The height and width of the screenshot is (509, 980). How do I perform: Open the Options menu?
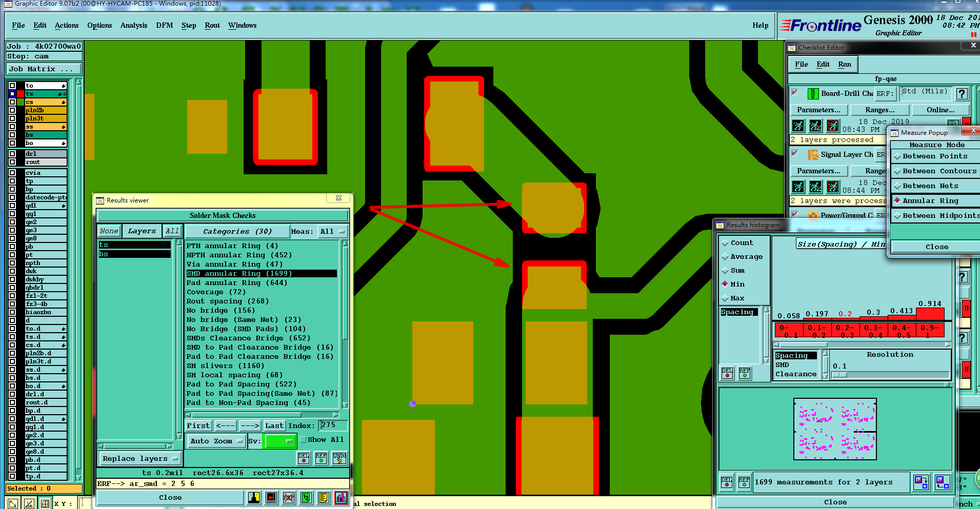tap(99, 26)
